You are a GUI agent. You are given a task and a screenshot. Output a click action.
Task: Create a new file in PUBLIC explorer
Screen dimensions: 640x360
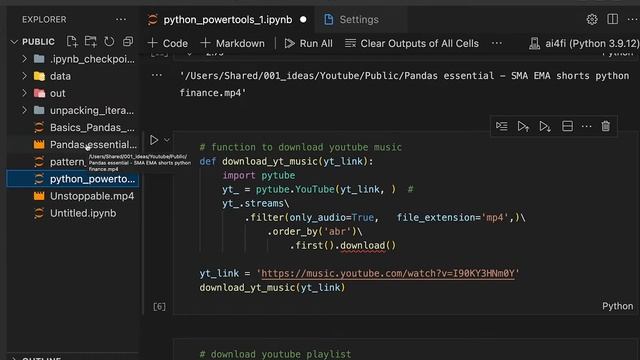(x=72, y=42)
